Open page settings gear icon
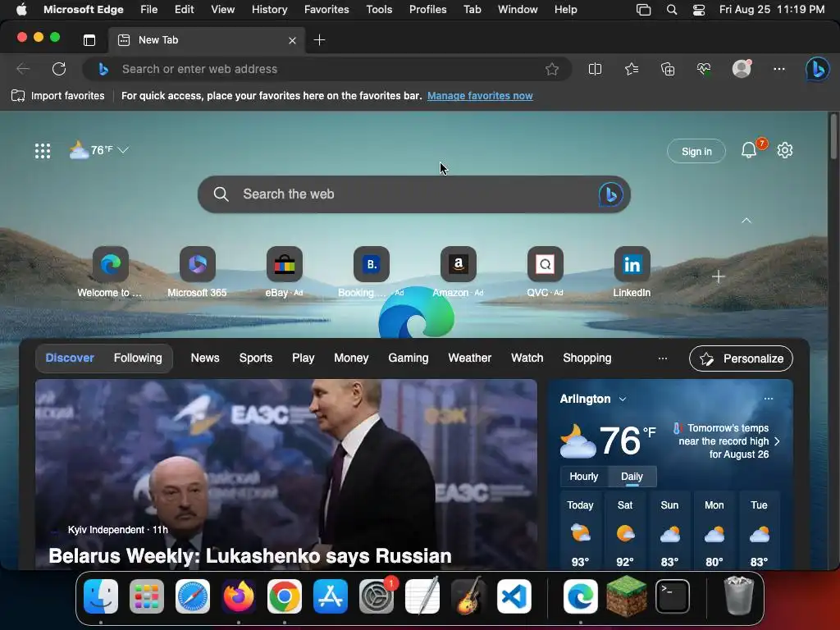This screenshot has width=840, height=630. pos(785,151)
